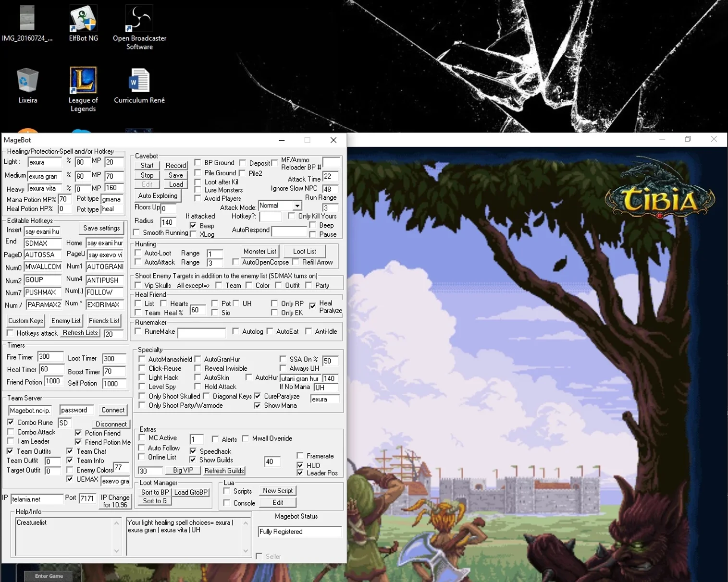Screen dimensions: 728x582
Task: Click the Disconnect button
Action: pos(111,424)
